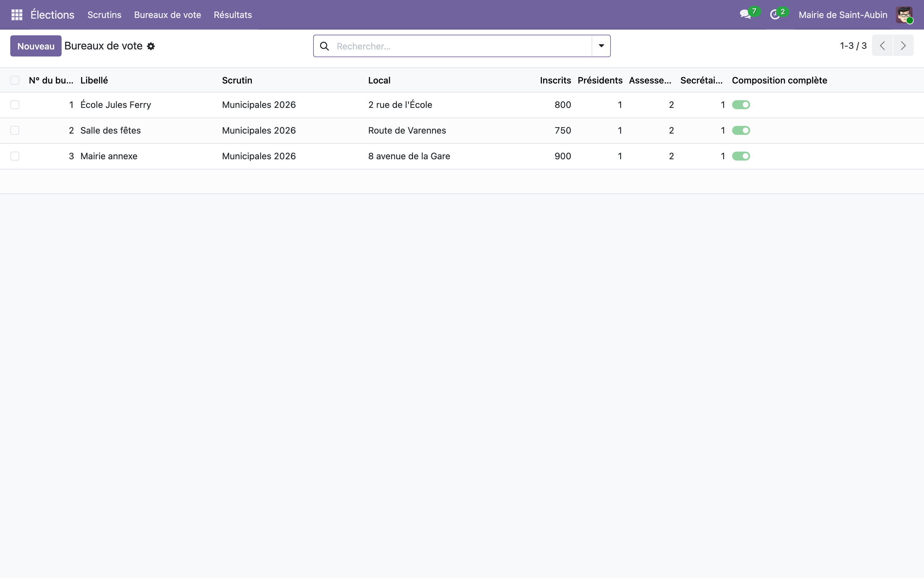Focus the Rechercher search field
924x578 pixels.
462,46
